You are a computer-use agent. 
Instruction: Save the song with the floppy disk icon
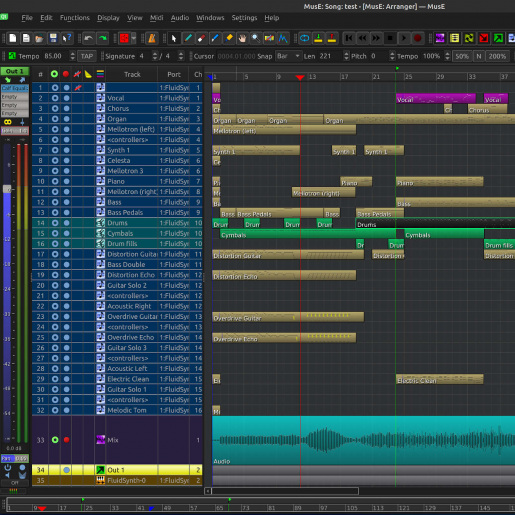[53, 38]
